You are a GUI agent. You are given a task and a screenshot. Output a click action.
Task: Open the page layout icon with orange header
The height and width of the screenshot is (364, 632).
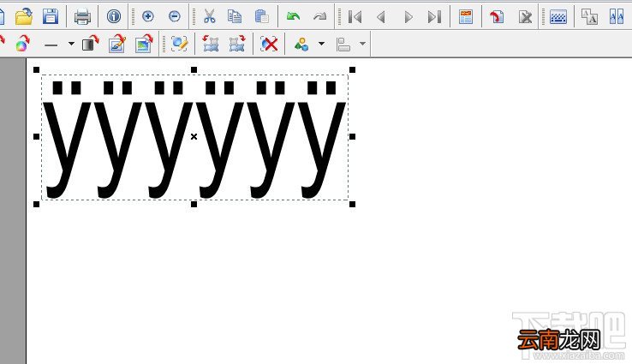pyautogui.click(x=466, y=17)
